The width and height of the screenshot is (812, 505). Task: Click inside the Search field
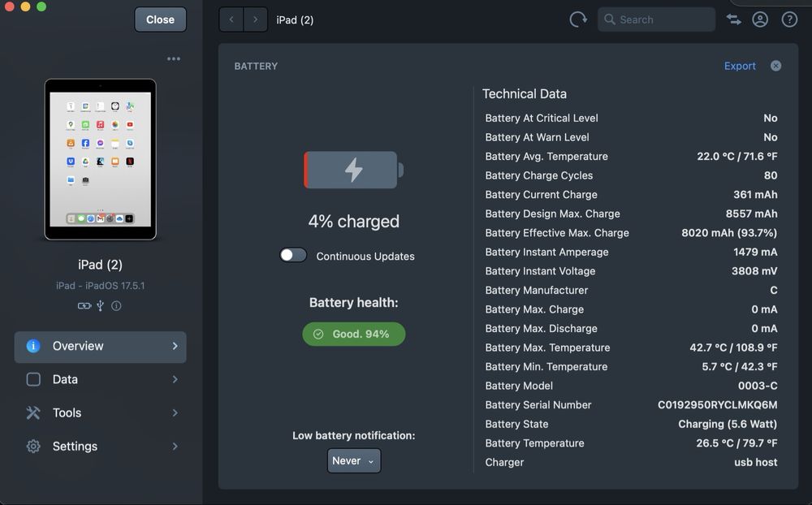click(x=657, y=19)
